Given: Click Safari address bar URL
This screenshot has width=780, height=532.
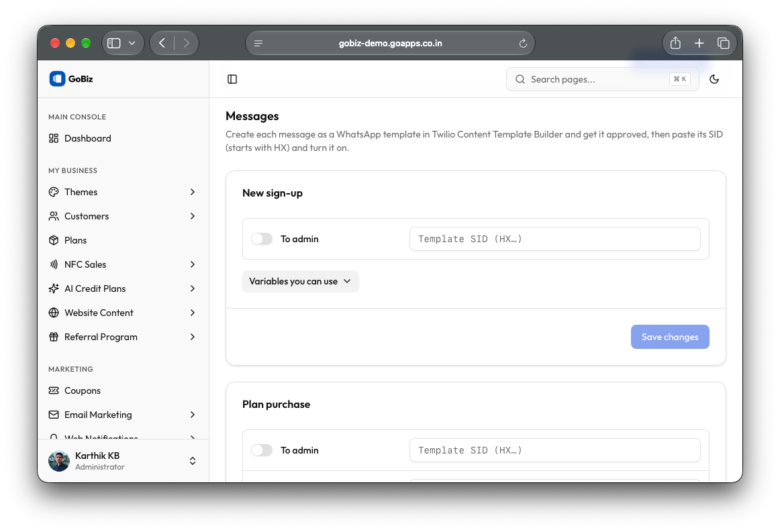Looking at the screenshot, I should (x=391, y=43).
